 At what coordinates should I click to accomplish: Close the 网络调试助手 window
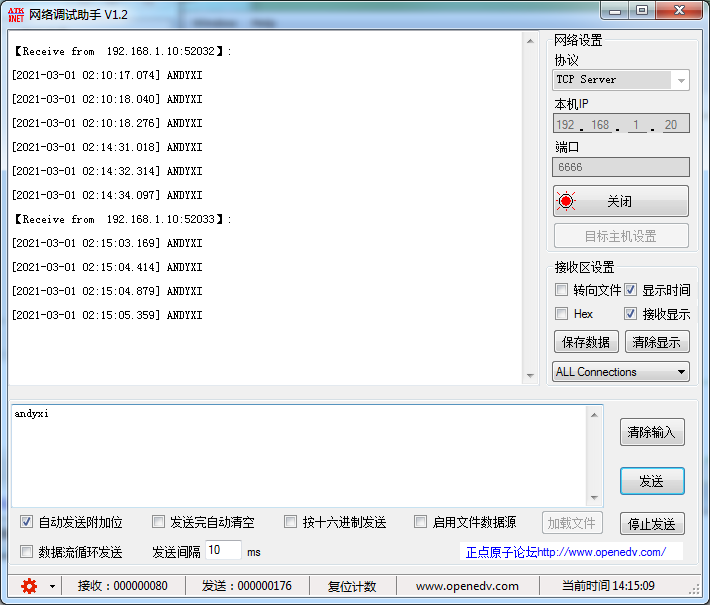click(679, 11)
